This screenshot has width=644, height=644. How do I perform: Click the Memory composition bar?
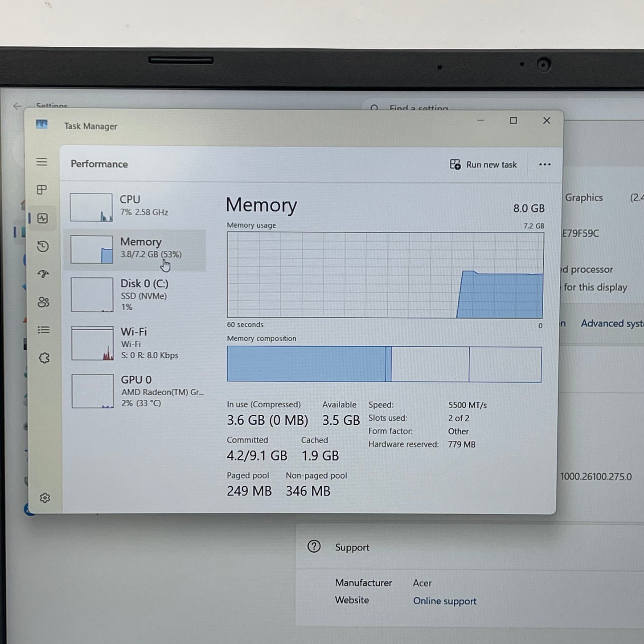384,364
